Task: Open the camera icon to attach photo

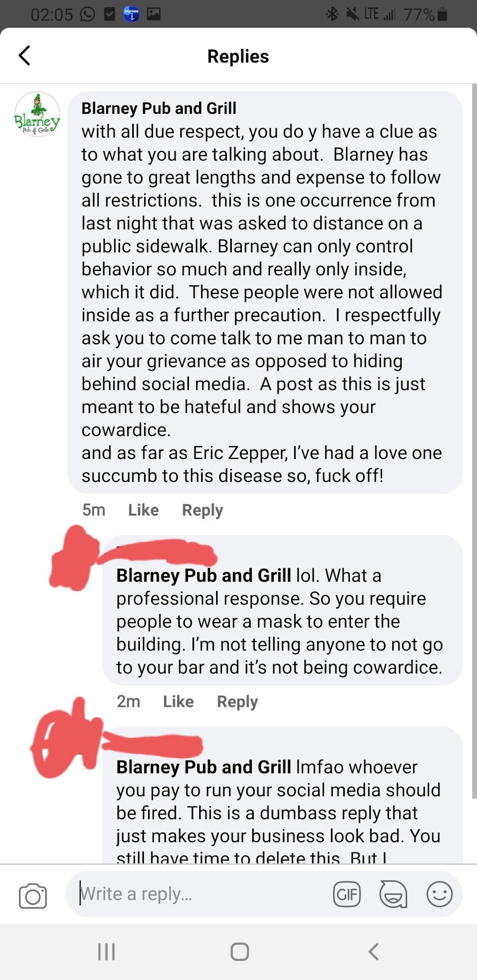Action: 33,896
